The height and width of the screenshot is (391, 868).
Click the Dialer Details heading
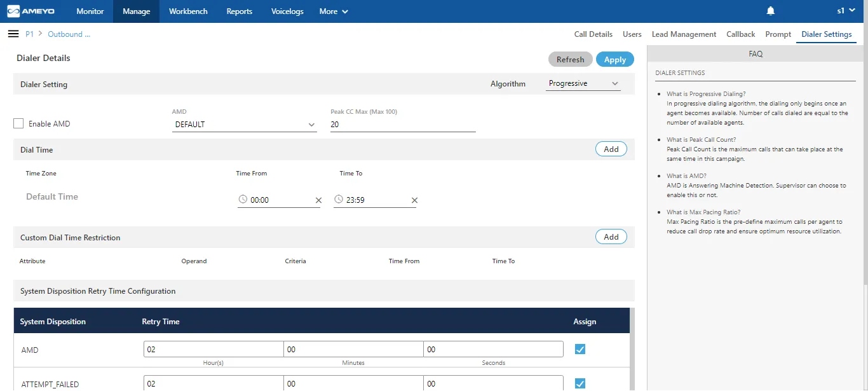43,58
